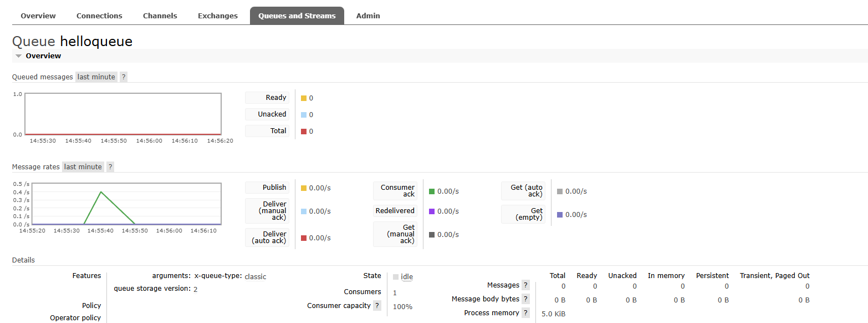Click the Operator policy label

coord(75,318)
